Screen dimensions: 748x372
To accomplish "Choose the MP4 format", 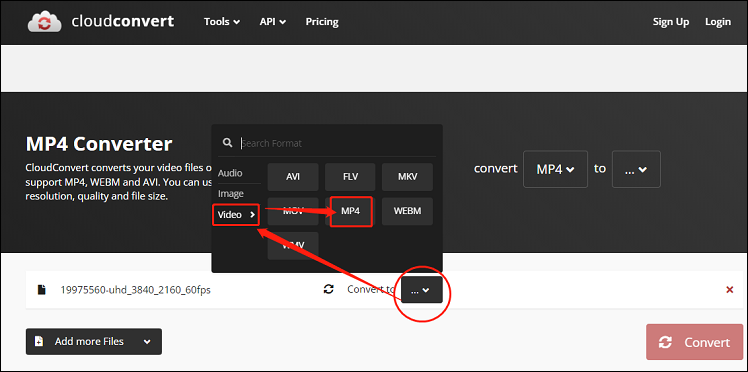I will click(x=351, y=211).
